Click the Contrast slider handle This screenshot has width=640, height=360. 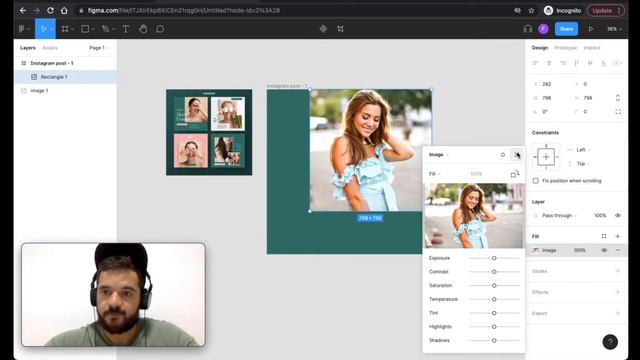click(494, 272)
